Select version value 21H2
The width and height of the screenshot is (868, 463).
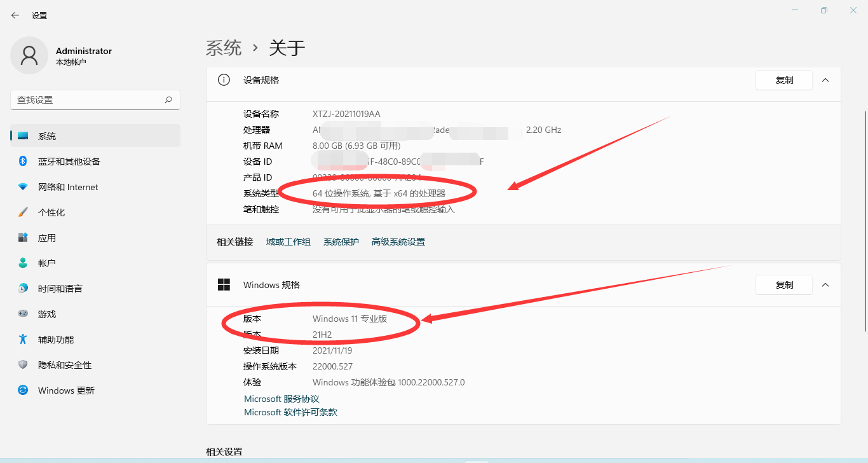coord(322,335)
